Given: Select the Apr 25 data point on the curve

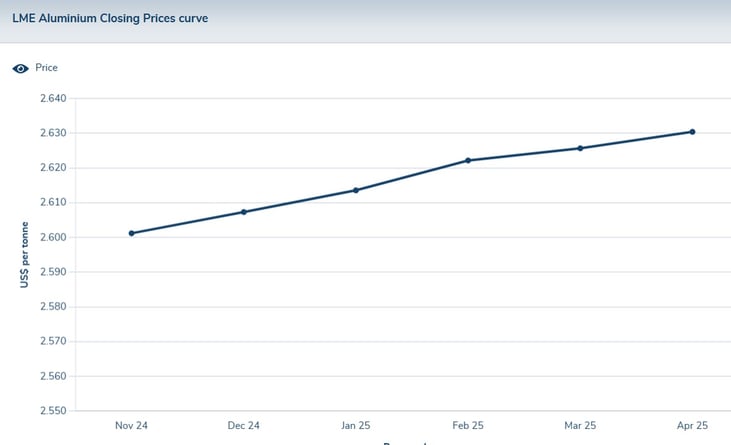Looking at the screenshot, I should 692,132.
